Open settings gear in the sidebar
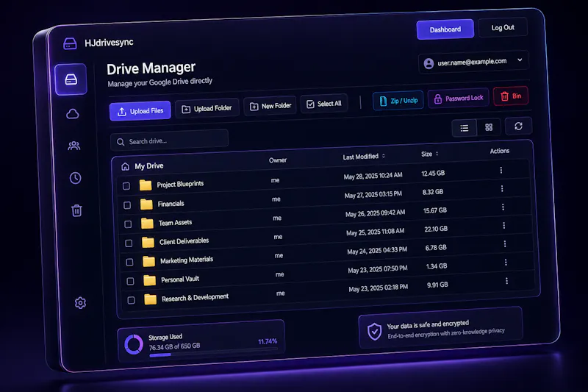Image resolution: width=588 pixels, height=392 pixels. click(x=80, y=303)
